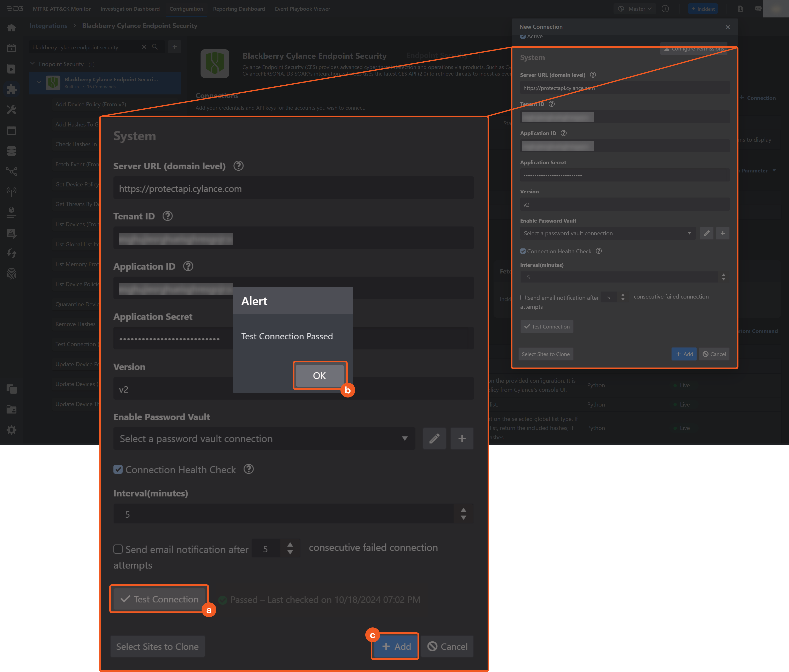Click the chat bubble icon in top bar
The height and width of the screenshot is (672, 789).
(x=758, y=8)
